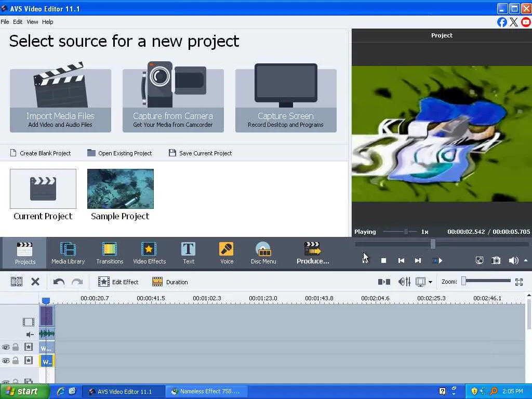Adjust the playback speed slider
Screen dimensions: 532x399
[405, 232]
